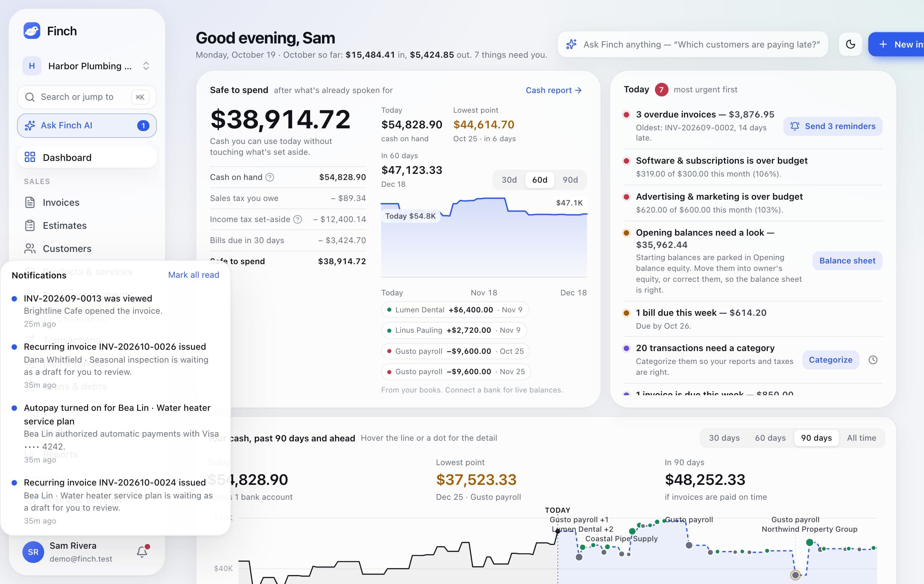Click Mark all read in Notifications
Image resolution: width=924 pixels, height=584 pixels.
(193, 275)
